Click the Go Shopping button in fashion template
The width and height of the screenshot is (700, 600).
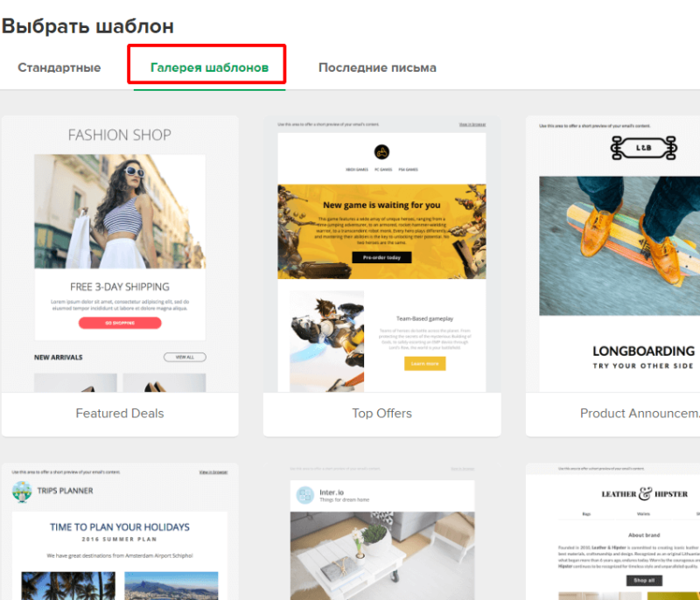coord(120,323)
